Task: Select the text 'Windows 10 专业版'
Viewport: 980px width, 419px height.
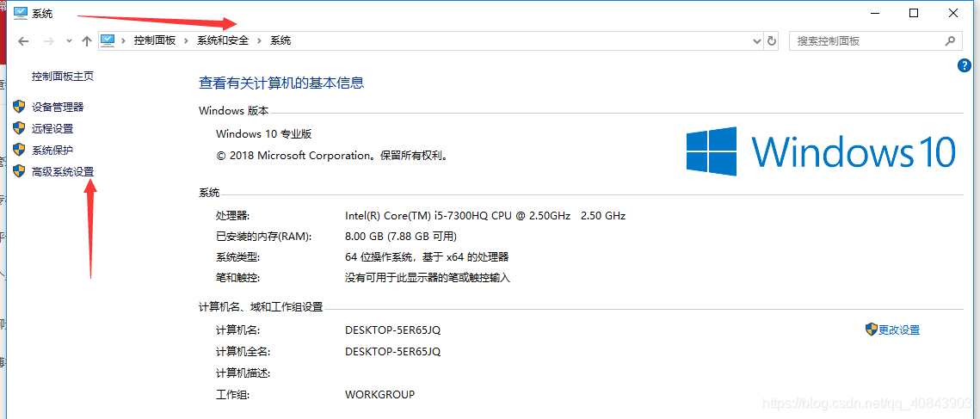Action: (x=264, y=134)
